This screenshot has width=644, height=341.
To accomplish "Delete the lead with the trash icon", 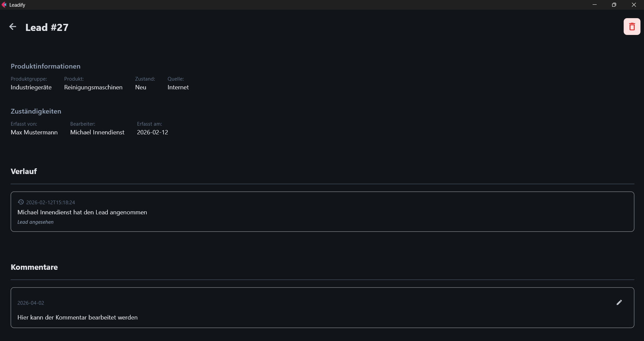I will 632,27.
